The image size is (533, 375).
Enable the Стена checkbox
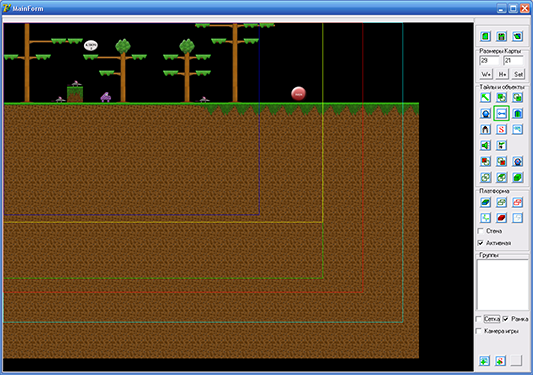tap(481, 231)
